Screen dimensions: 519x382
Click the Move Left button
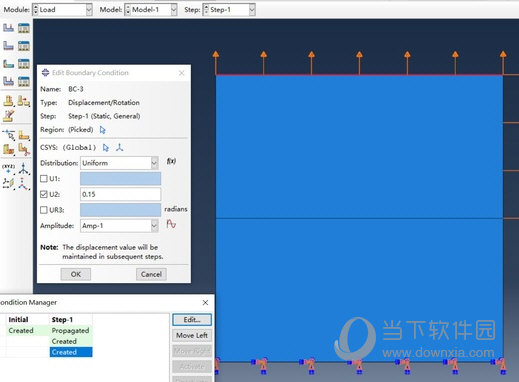coord(192,335)
